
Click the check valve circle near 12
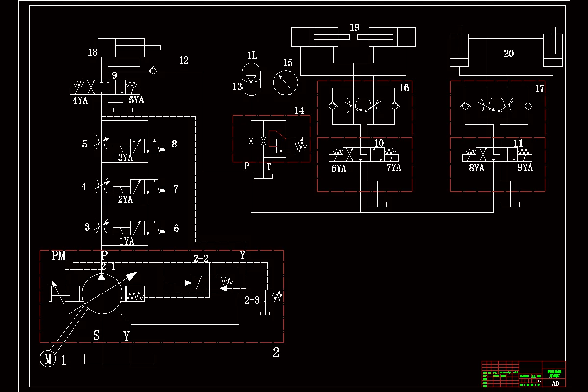153,72
